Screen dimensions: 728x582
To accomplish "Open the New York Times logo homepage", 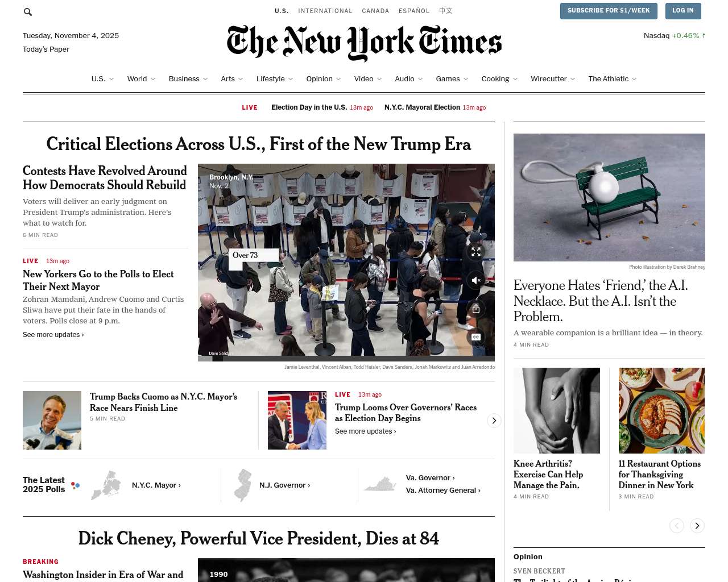I will coord(364,43).
